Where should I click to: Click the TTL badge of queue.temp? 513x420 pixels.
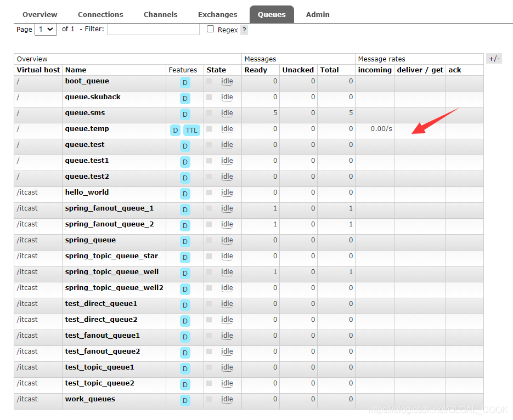[191, 130]
